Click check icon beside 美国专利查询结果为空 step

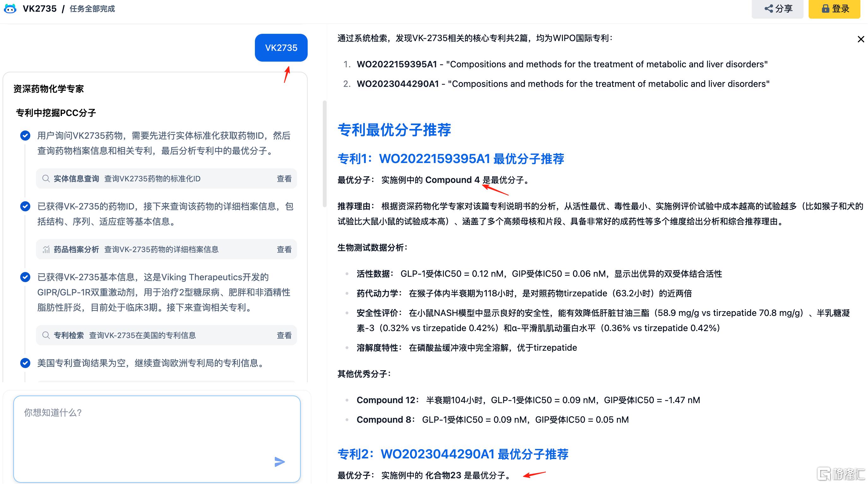25,363
